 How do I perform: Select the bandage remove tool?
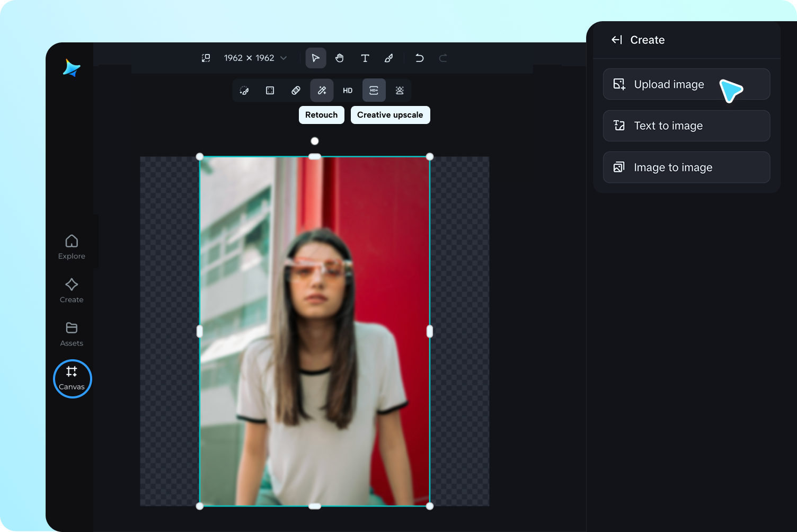(296, 91)
